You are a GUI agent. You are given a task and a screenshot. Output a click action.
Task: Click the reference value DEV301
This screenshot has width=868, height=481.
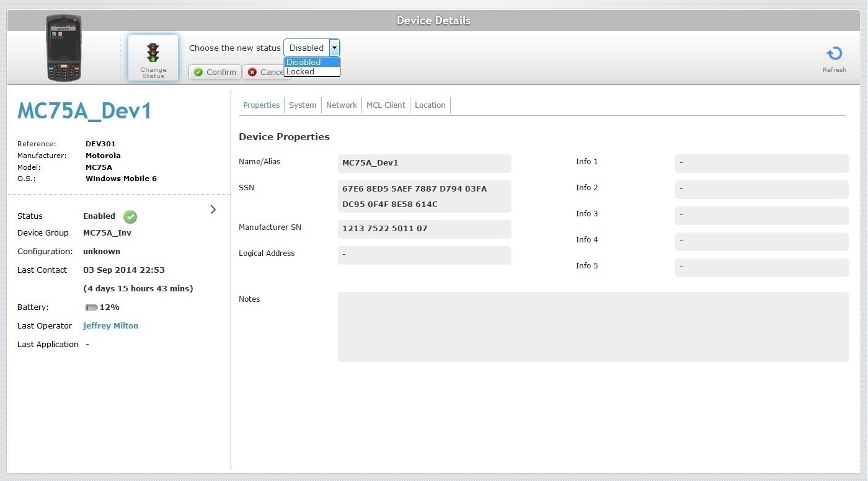click(100, 144)
